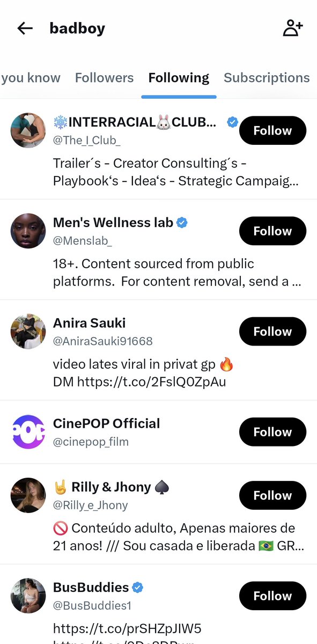317x644 pixels.
Task: Follow Anira Sauki
Action: (272, 332)
